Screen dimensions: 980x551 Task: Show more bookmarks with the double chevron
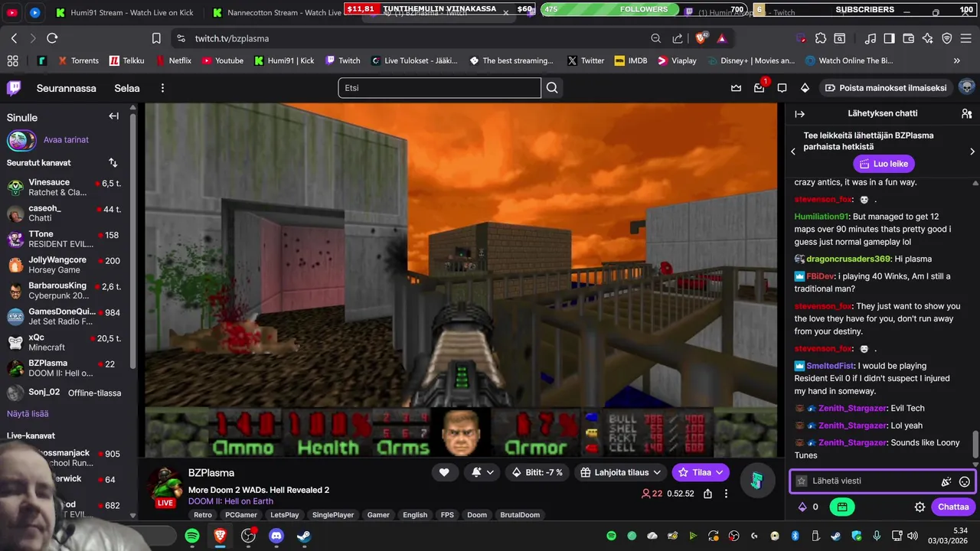pos(956,60)
